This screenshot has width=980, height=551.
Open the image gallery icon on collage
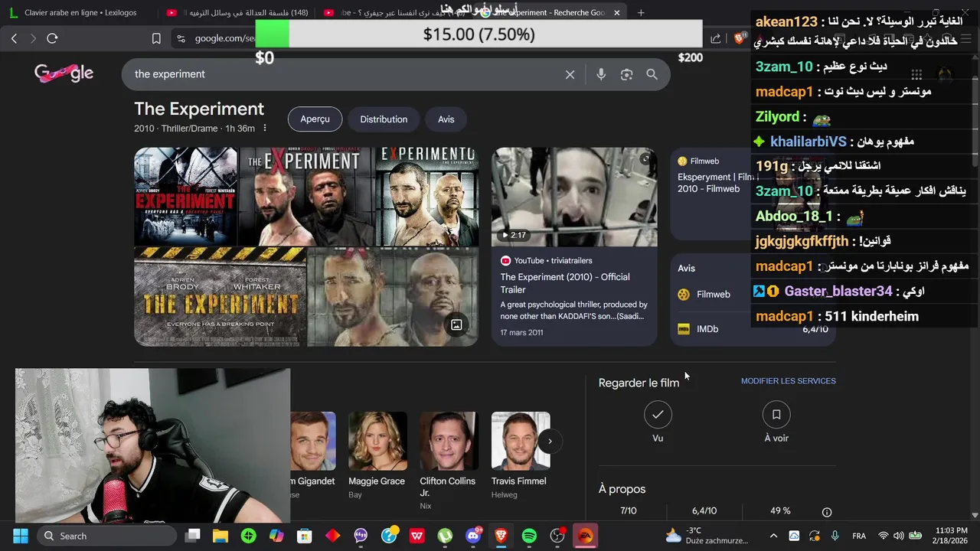456,324
